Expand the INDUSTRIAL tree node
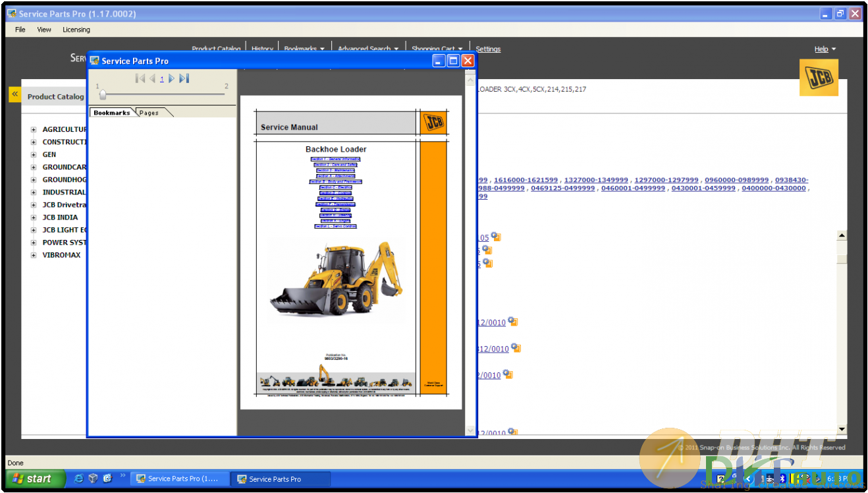 click(x=34, y=192)
